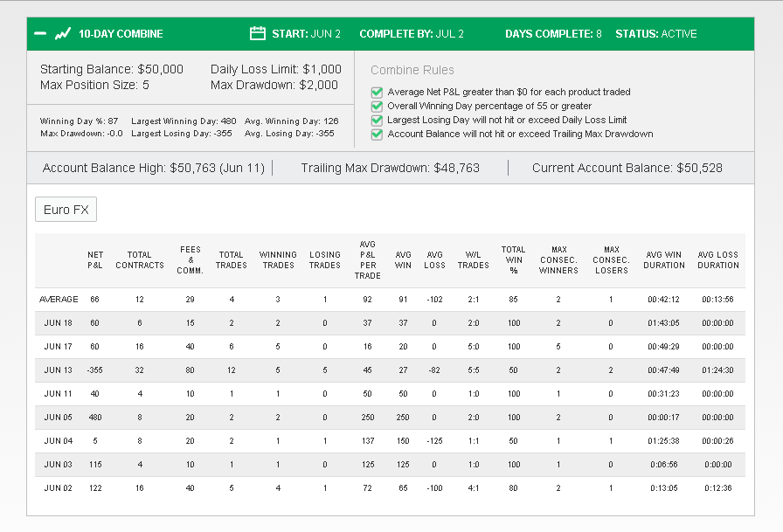Click the MAX CONSEC. WINNERS header
The image size is (783, 532).
tap(558, 260)
